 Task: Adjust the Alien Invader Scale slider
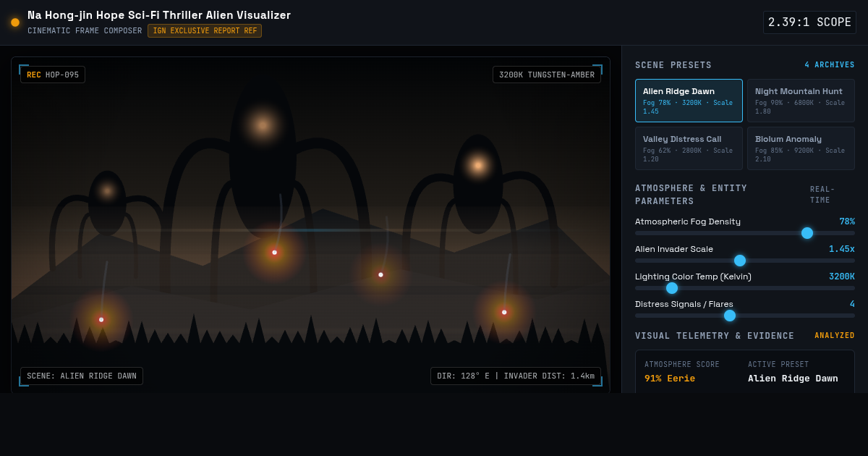(745, 261)
